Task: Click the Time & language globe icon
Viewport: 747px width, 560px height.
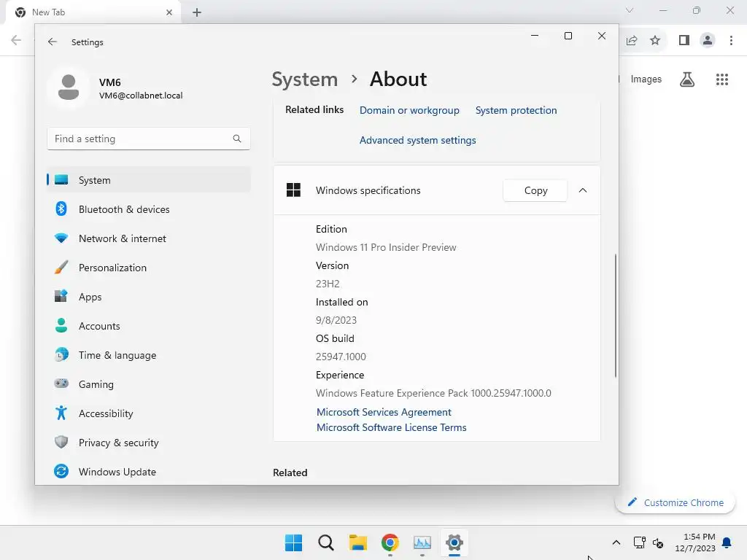Action: (61, 355)
